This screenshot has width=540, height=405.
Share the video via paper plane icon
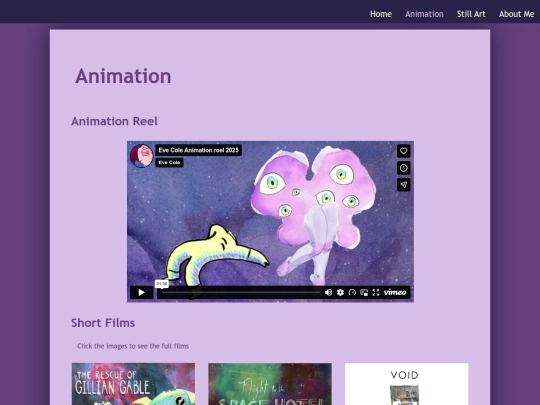point(404,185)
